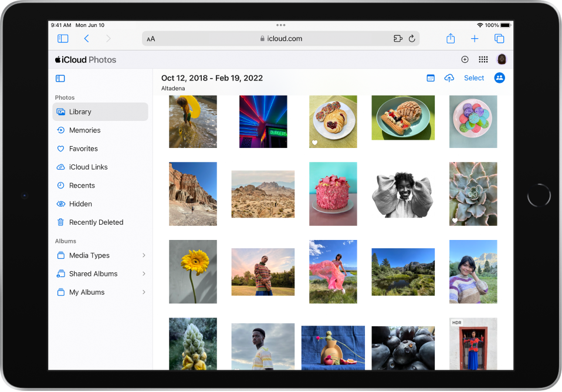This screenshot has width=562, height=392.
Task: Open the calendar date view icon
Action: [431, 78]
